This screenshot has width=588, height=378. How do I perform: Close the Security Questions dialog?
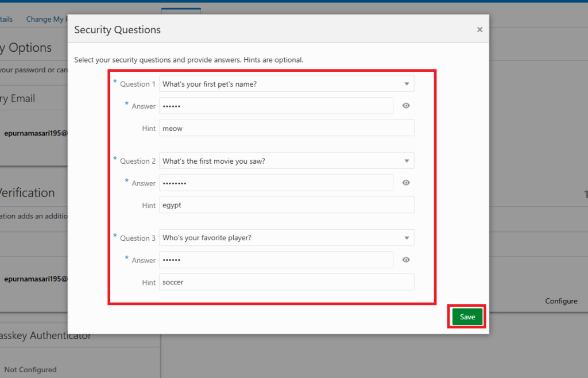click(x=479, y=30)
